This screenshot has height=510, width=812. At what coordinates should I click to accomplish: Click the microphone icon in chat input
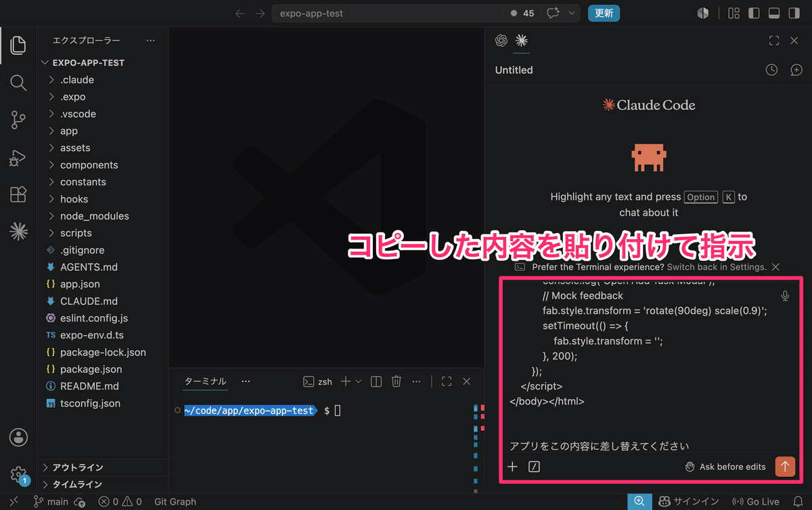(x=785, y=296)
